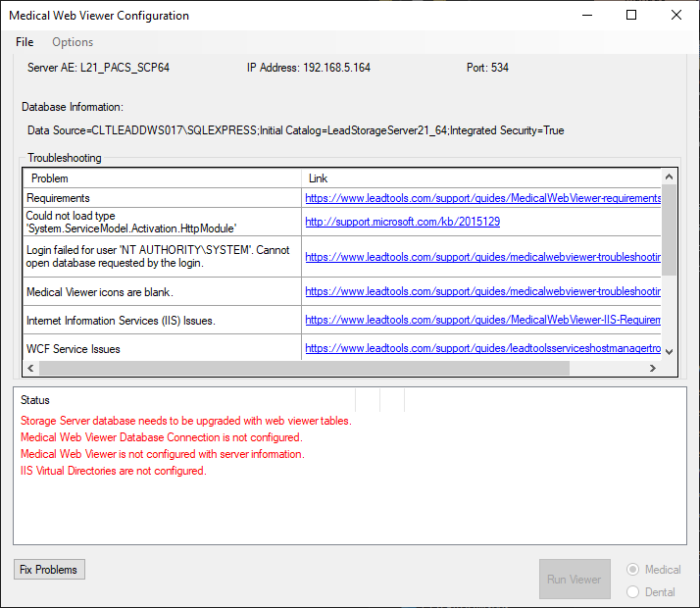
Task: Click horizontal scrollbar left arrow
Action: pos(30,368)
